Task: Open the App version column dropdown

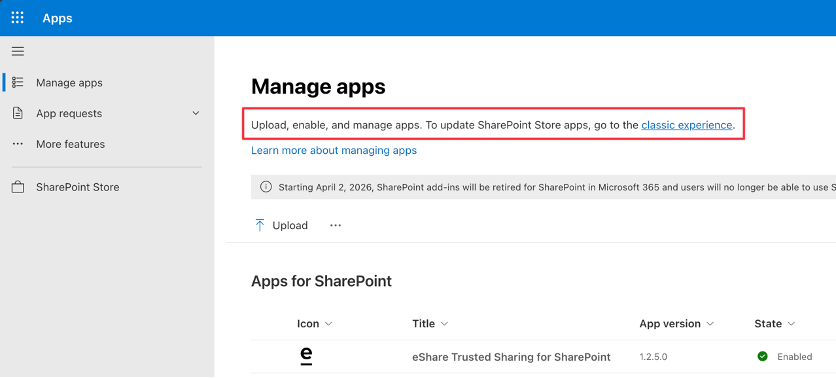Action: tap(710, 324)
